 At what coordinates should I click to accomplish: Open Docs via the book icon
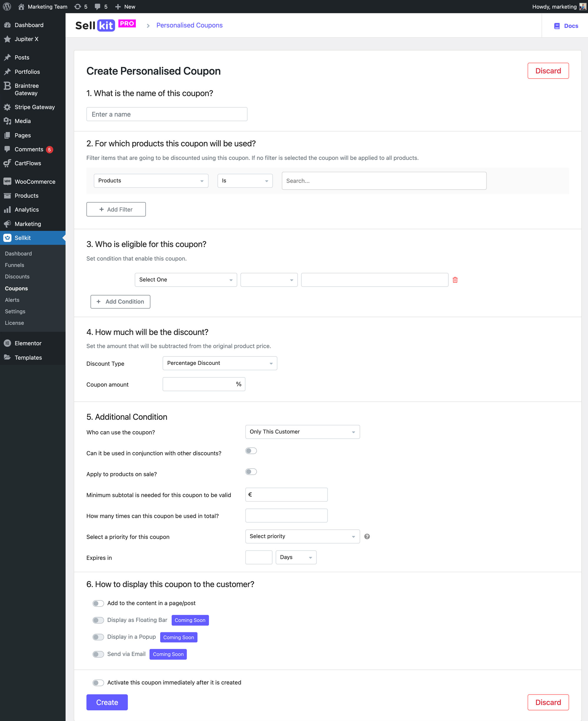point(557,26)
